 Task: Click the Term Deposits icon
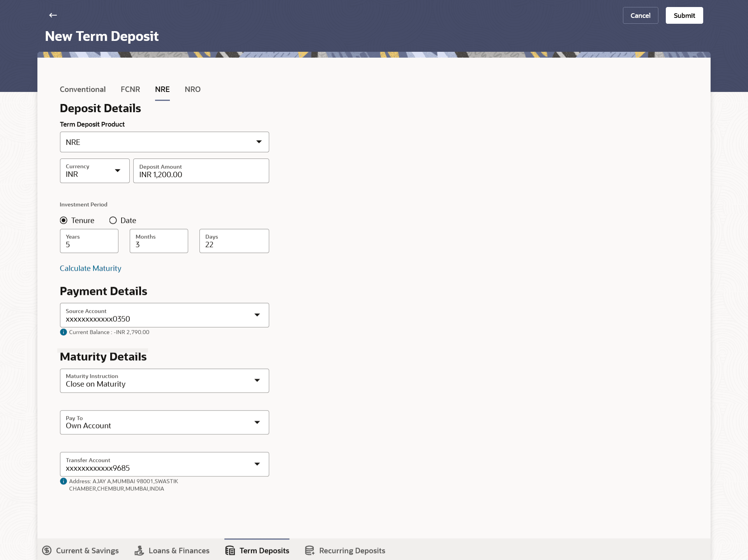[230, 550]
